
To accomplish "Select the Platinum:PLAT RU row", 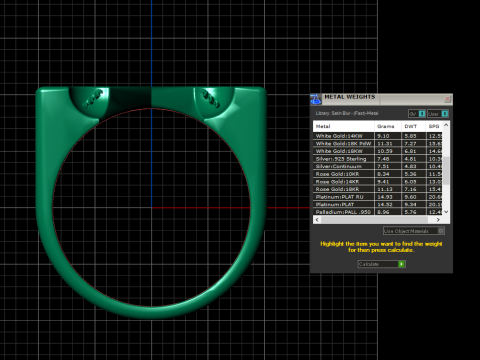I will pyautogui.click(x=378, y=197).
